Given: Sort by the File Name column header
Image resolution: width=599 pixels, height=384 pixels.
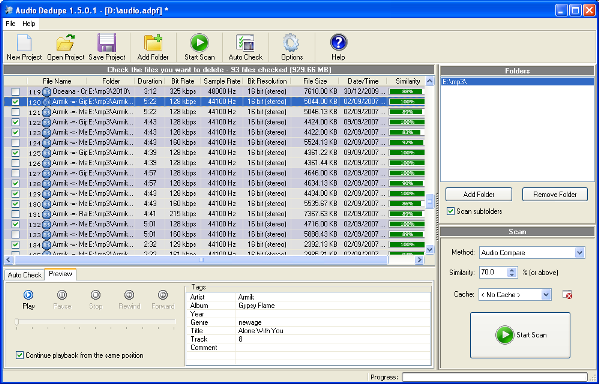Looking at the screenshot, I should click(57, 81).
